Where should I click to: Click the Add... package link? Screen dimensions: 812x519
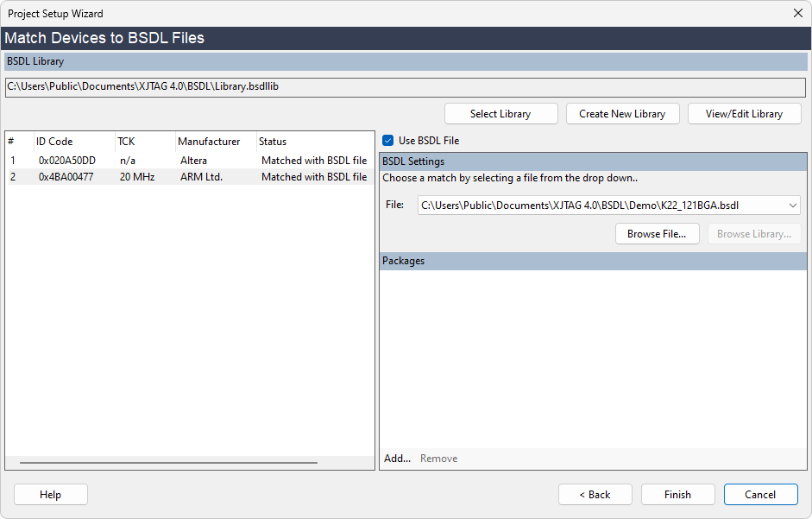[397, 459]
